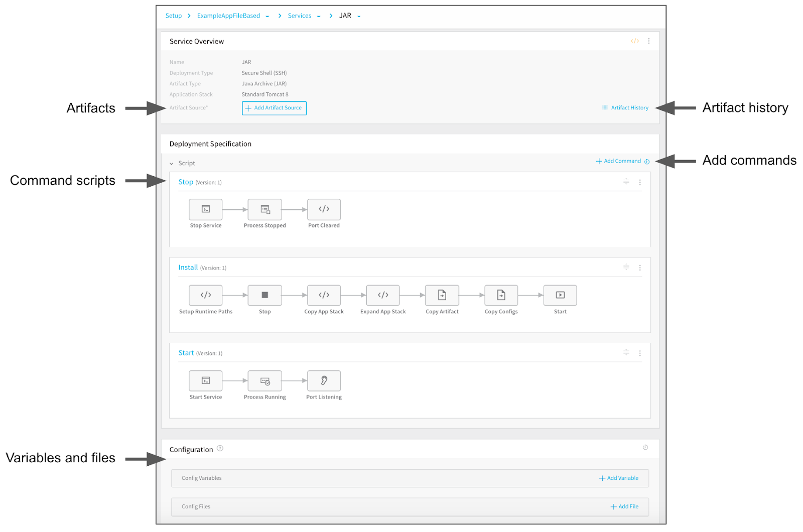This screenshot has width=803, height=532.
Task: Select the Copy Configs step icon
Action: 501,295
